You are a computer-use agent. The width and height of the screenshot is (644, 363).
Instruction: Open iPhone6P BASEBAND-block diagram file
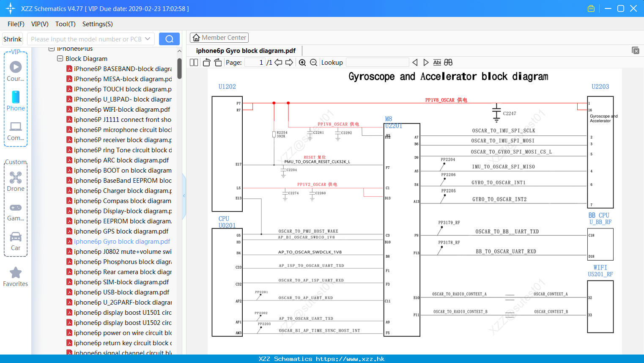119,69
